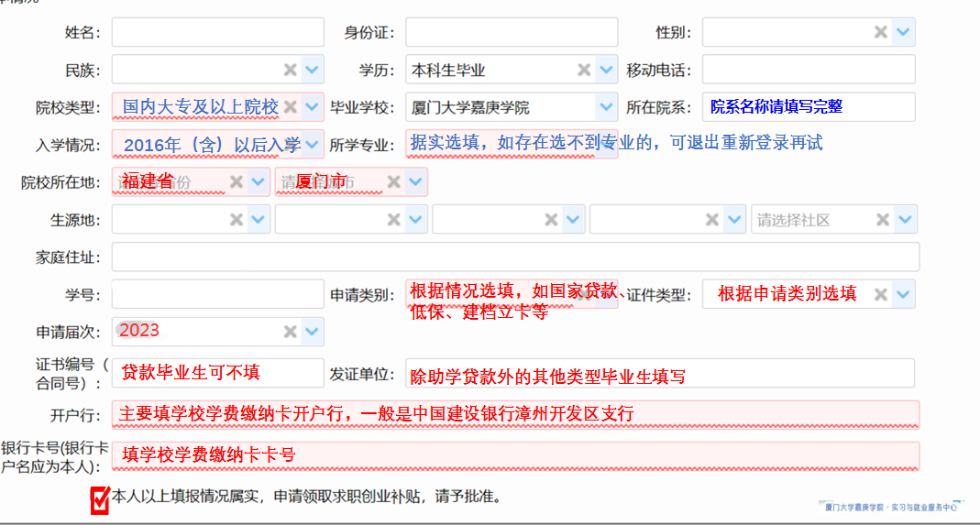Clear the first 生源地 dropdown with X
The height and width of the screenshot is (525, 980).
pyautogui.click(x=237, y=219)
